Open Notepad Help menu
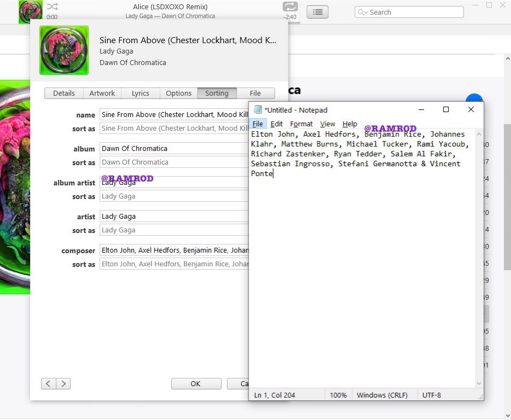Image resolution: width=511 pixels, height=420 pixels. pyautogui.click(x=350, y=124)
